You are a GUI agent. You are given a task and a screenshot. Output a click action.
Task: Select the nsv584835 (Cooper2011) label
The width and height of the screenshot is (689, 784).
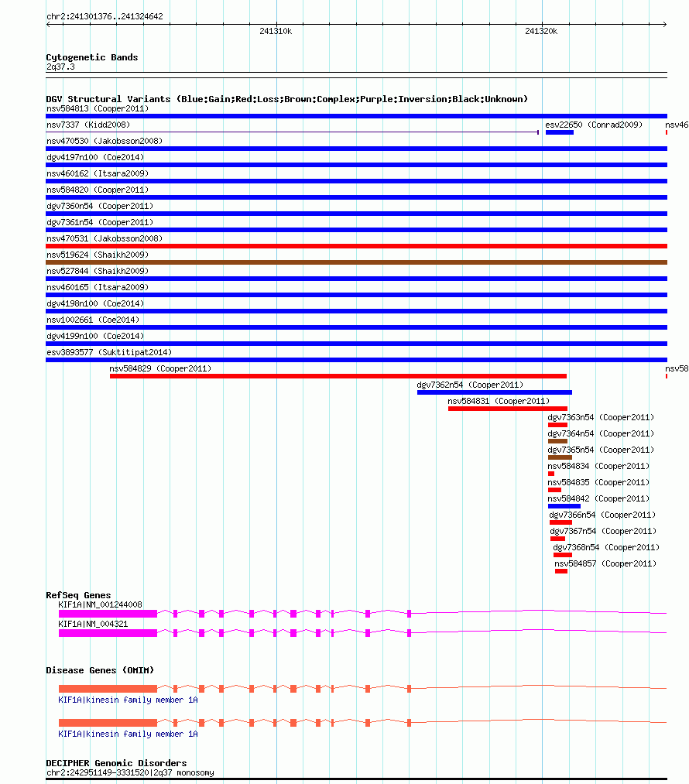click(598, 482)
